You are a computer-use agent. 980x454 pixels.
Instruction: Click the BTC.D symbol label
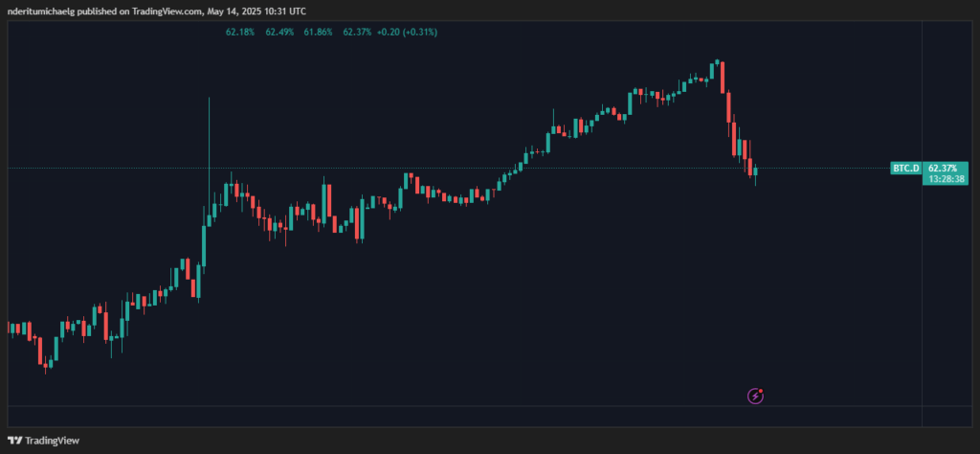904,169
